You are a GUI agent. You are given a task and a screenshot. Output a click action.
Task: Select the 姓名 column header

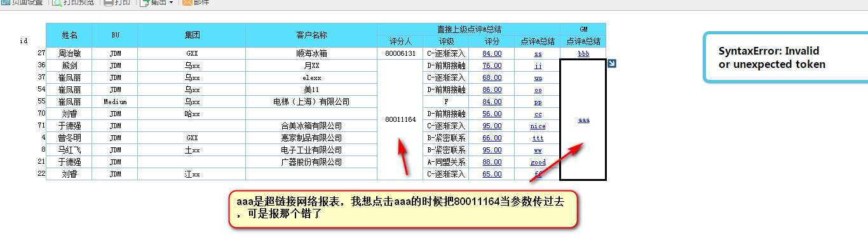point(69,35)
